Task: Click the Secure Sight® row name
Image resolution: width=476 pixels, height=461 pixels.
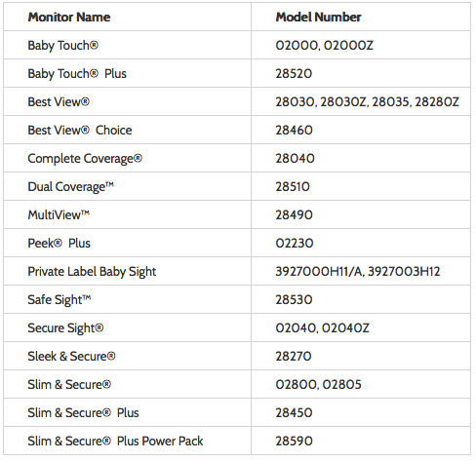Action: [65, 328]
